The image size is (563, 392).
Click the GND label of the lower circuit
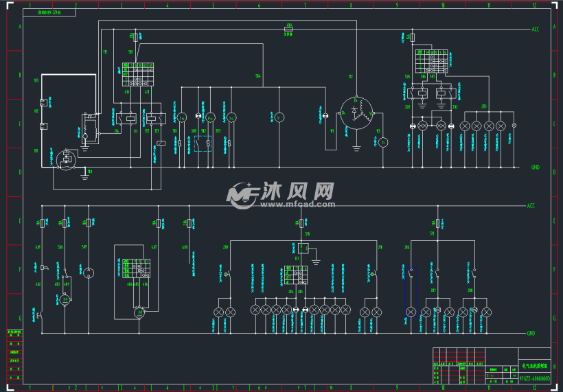[531, 333]
